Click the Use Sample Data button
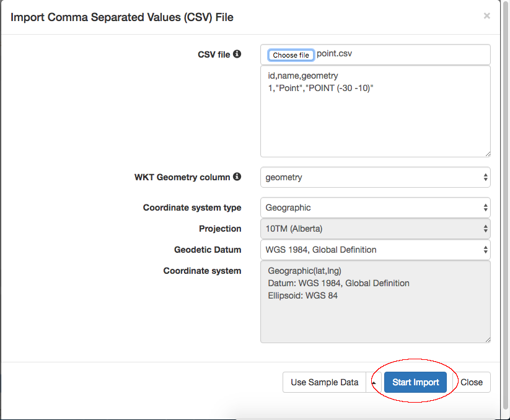Viewport: 510px width, 420px height. click(324, 382)
